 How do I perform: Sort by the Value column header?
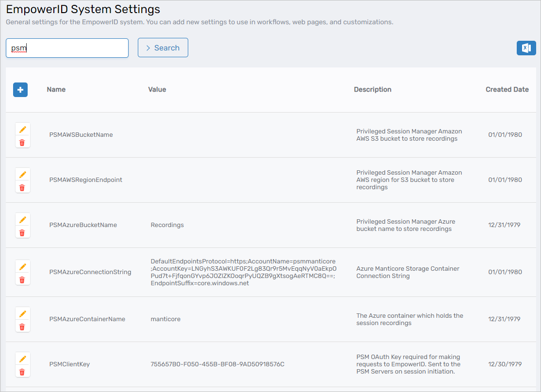point(157,89)
